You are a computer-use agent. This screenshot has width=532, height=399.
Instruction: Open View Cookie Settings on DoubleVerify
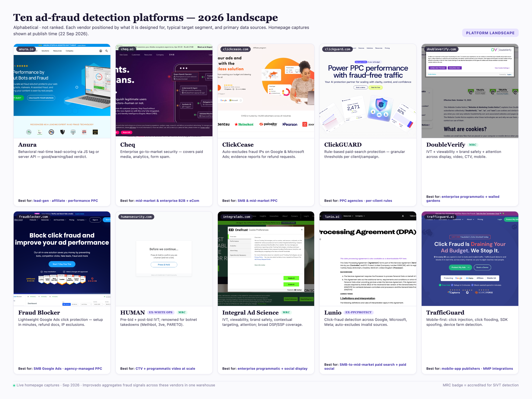[502, 68]
